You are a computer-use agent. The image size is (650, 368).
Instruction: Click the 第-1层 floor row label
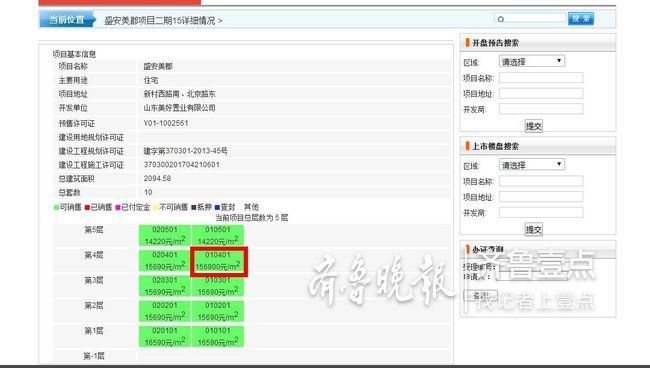(94, 356)
